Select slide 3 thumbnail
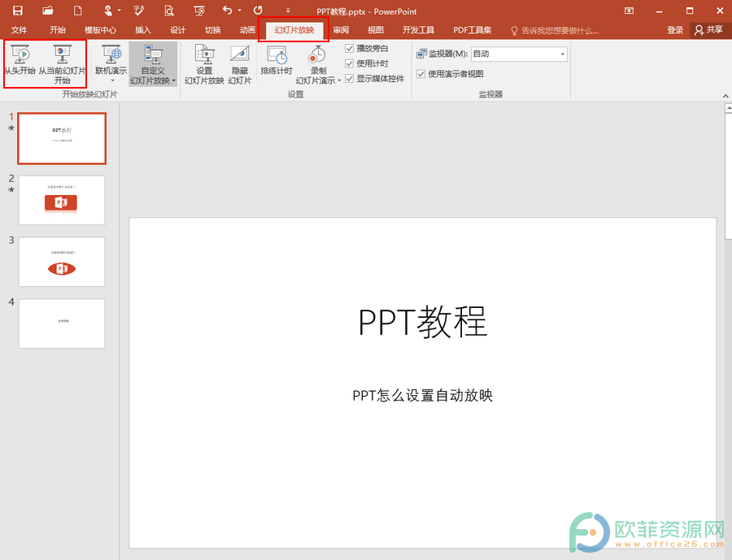 62,262
